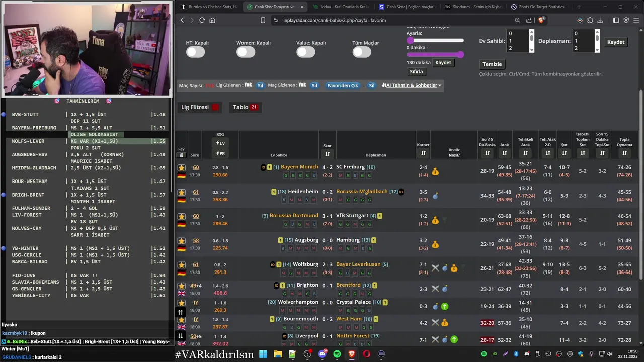644x362 pixels.
Task: Click the Bayer Leverkusen team name
Action: pos(358,264)
